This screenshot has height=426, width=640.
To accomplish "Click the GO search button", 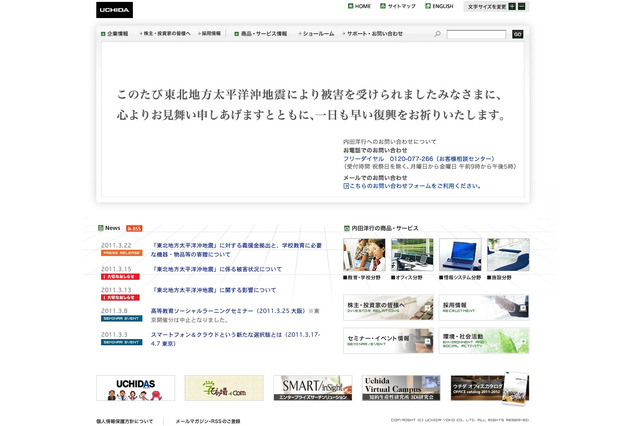I will click(x=518, y=34).
